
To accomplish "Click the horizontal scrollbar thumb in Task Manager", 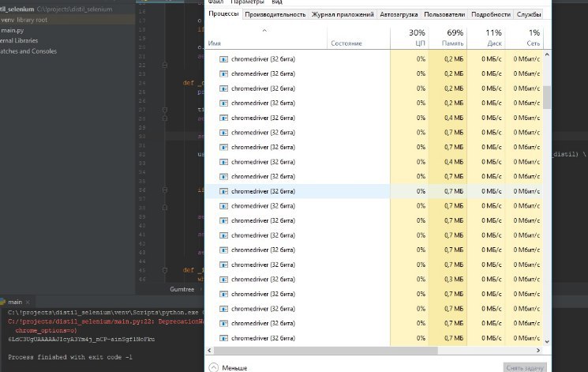I will pos(325,350).
